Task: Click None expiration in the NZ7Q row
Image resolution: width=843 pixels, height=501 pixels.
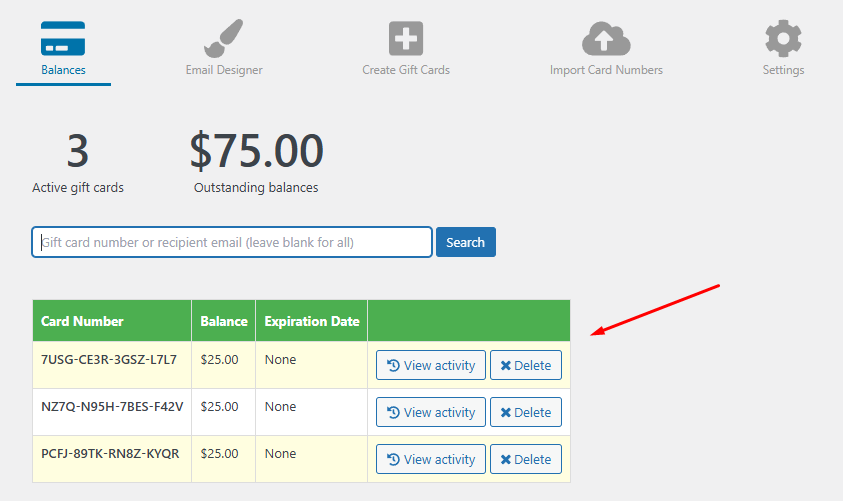Action: click(x=280, y=406)
